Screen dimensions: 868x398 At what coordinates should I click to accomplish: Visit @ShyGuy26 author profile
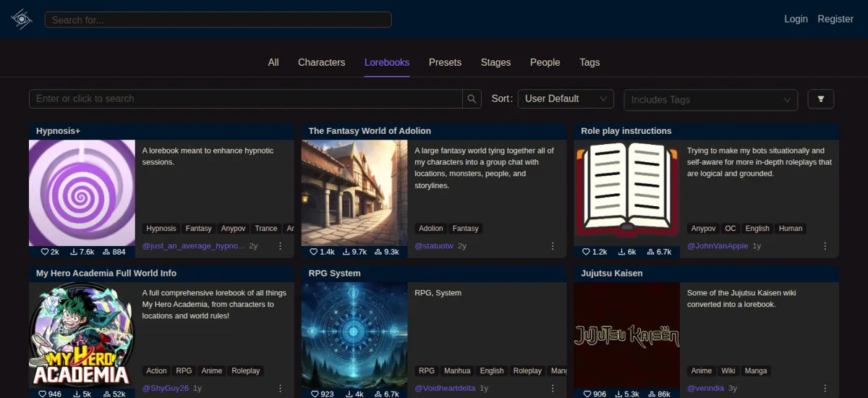coord(166,388)
